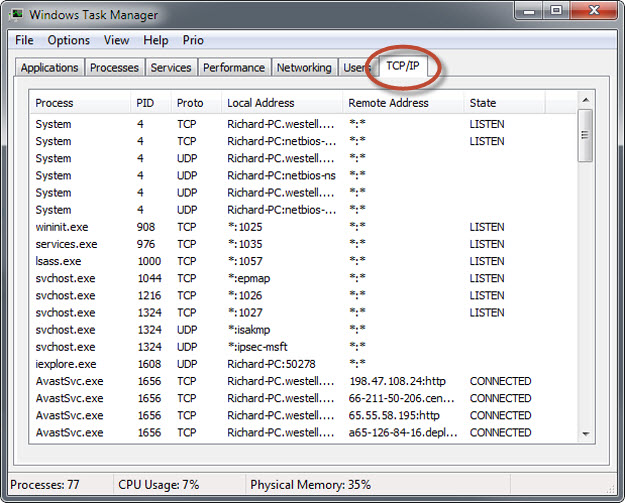Click the *:1025 local address cell
The height and width of the screenshot is (503, 625).
coord(245,227)
